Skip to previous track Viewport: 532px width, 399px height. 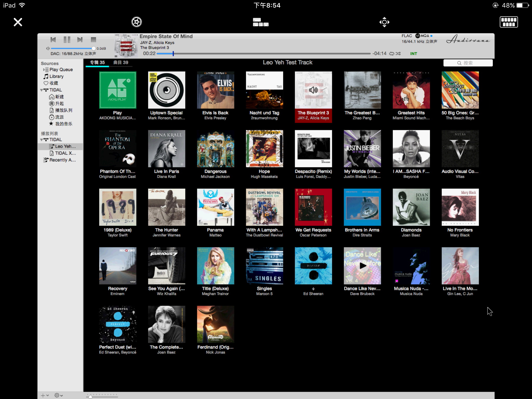coord(53,39)
